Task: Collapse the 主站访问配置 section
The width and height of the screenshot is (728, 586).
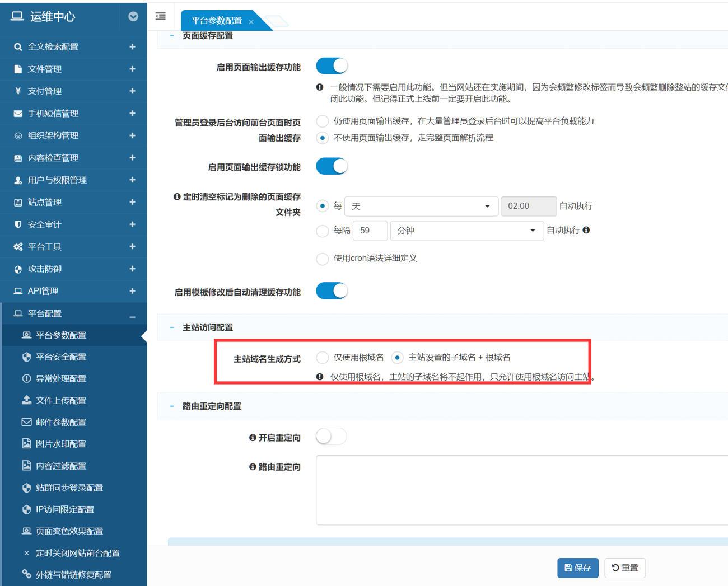Action: [172, 327]
